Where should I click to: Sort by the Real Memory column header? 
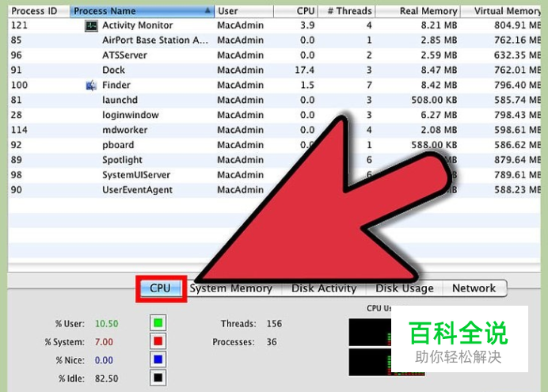pyautogui.click(x=417, y=11)
